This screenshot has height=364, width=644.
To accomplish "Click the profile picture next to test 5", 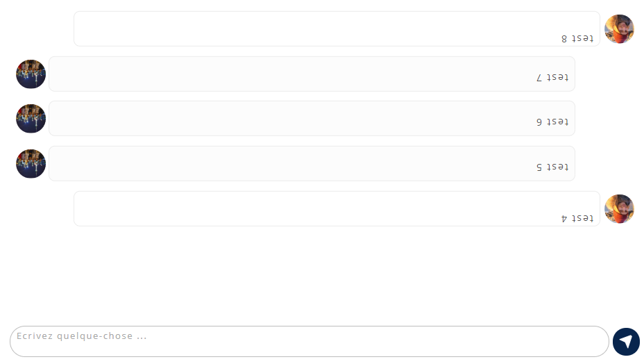I will pyautogui.click(x=31, y=164).
